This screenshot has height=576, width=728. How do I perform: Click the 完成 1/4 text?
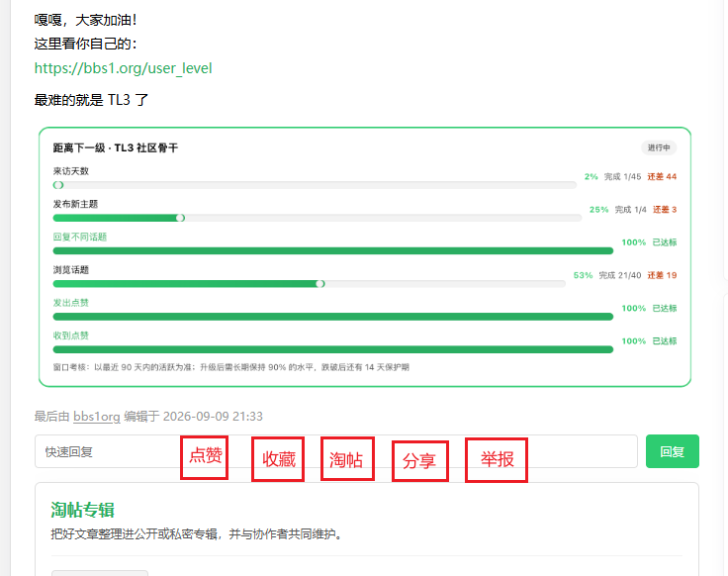coord(630,210)
